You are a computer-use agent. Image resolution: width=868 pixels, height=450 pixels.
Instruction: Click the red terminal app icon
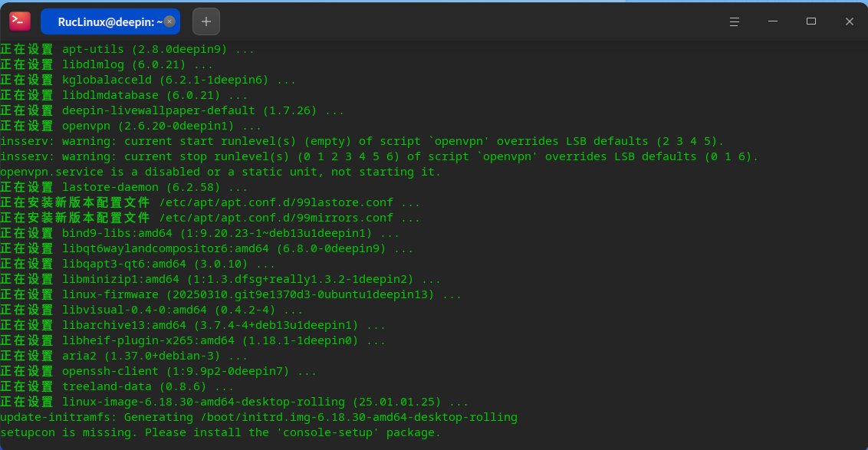[x=20, y=21]
